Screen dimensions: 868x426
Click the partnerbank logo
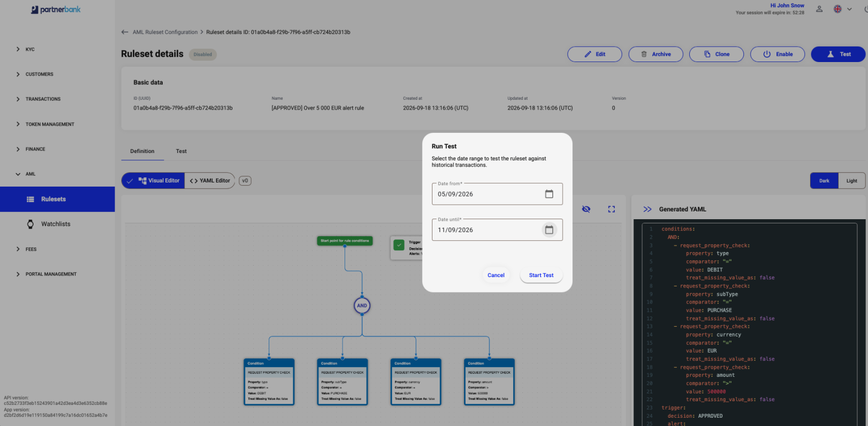(x=56, y=9)
